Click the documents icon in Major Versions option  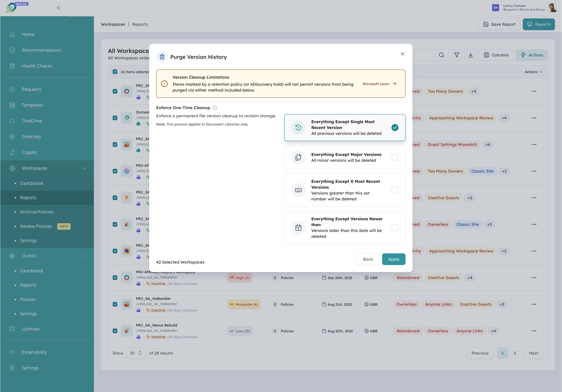298,157
